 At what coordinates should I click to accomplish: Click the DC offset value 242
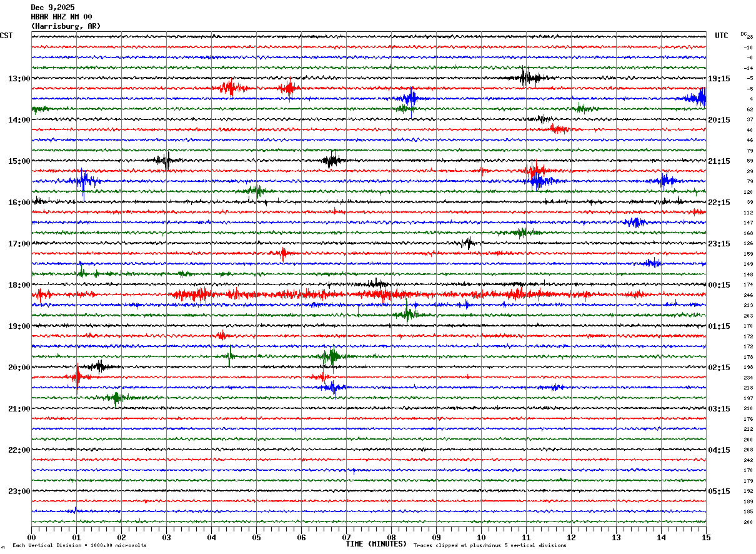tap(748, 460)
